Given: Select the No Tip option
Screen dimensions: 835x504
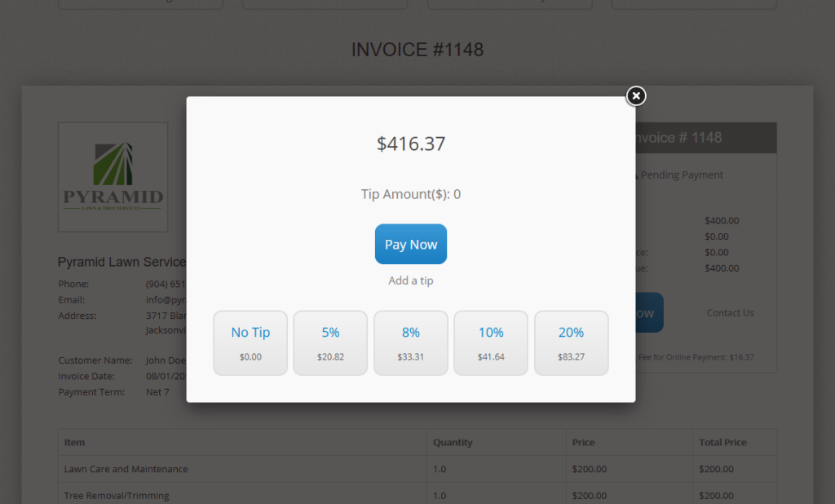Looking at the screenshot, I should [250, 343].
